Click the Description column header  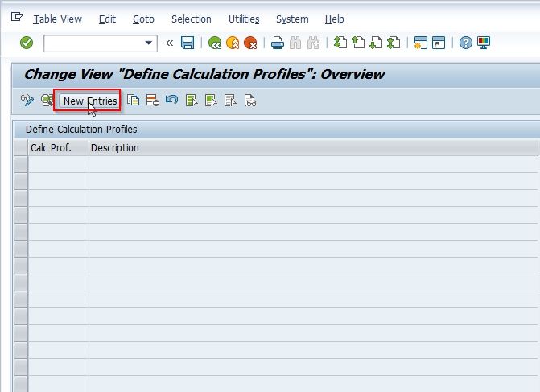tap(313, 148)
